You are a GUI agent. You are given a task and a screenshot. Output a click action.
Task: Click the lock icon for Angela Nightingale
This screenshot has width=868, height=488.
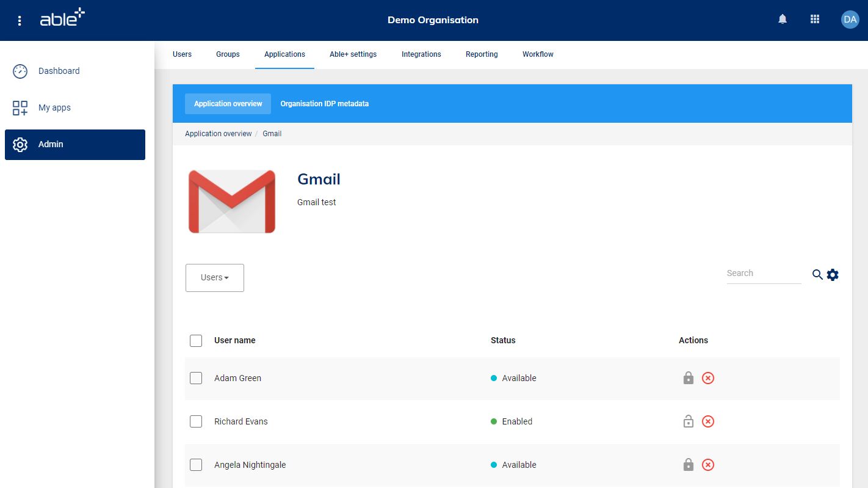tap(689, 465)
